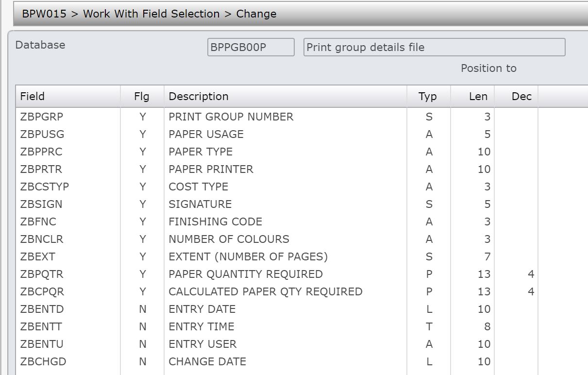The height and width of the screenshot is (375, 588).
Task: Select the Field column header
Action: coord(68,96)
